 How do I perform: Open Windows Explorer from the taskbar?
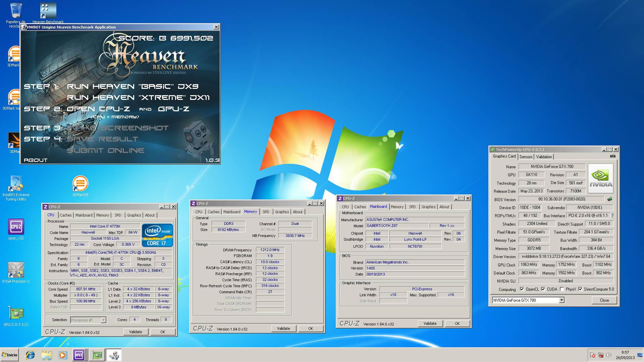pos(47,355)
